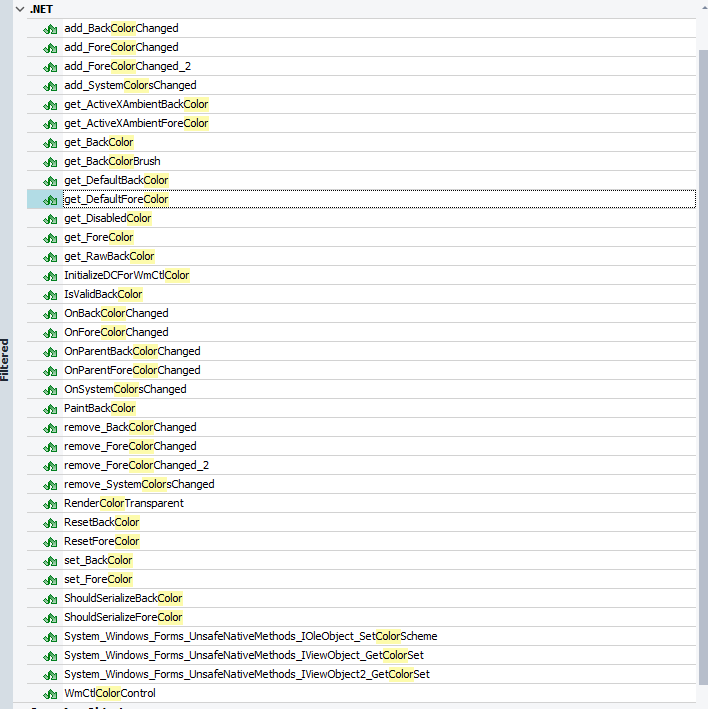
Task: Click the icon beside get_ActiveXAmbientBackColor
Action: pos(50,104)
